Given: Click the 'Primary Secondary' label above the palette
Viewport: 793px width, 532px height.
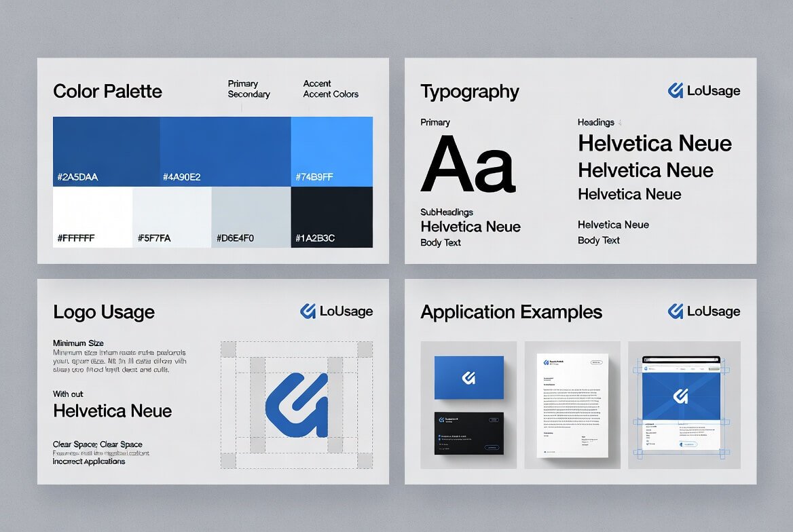Looking at the screenshot, I should click(248, 89).
